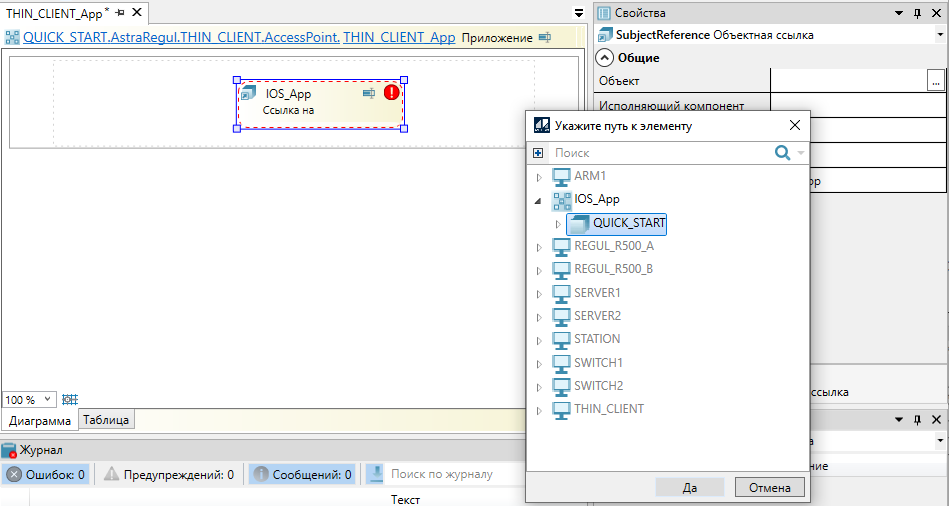Toggle the Ошибок: 0 errors filter

point(46,474)
